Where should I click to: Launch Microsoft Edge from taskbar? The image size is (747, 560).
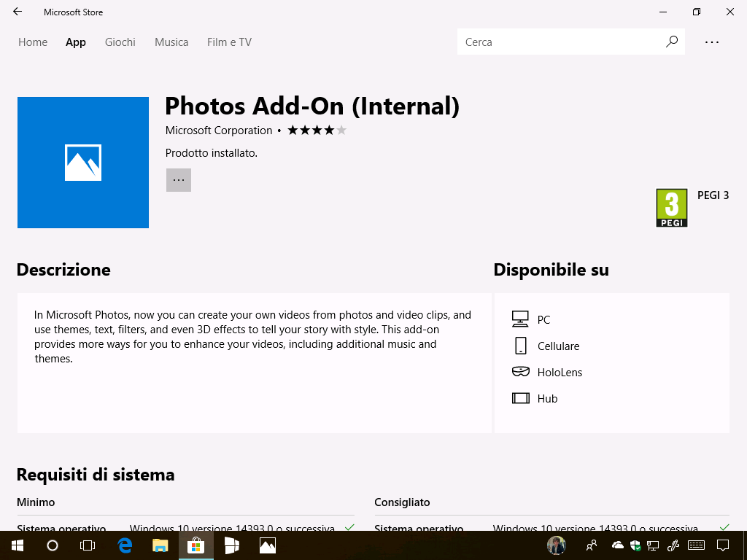click(125, 545)
